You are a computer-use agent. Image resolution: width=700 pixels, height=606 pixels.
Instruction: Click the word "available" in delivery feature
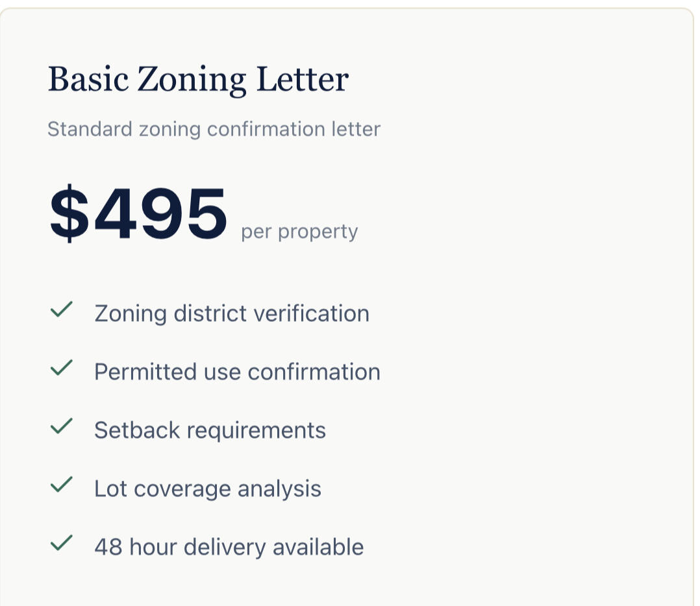318,547
